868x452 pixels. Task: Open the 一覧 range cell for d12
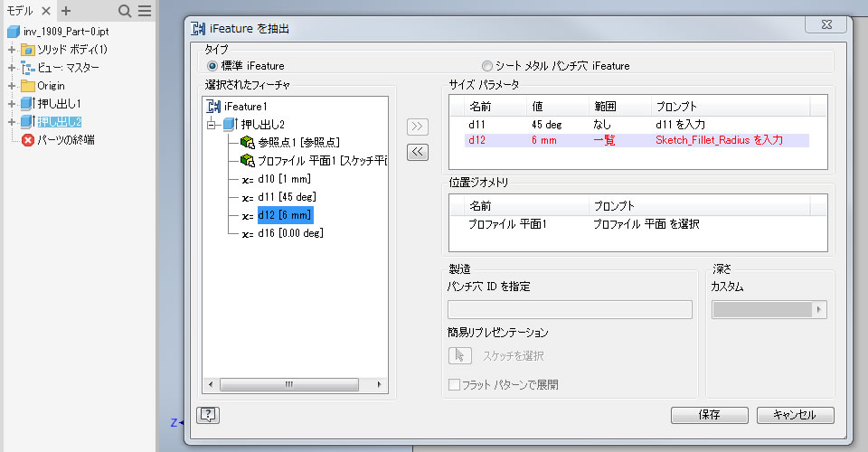pyautogui.click(x=604, y=140)
